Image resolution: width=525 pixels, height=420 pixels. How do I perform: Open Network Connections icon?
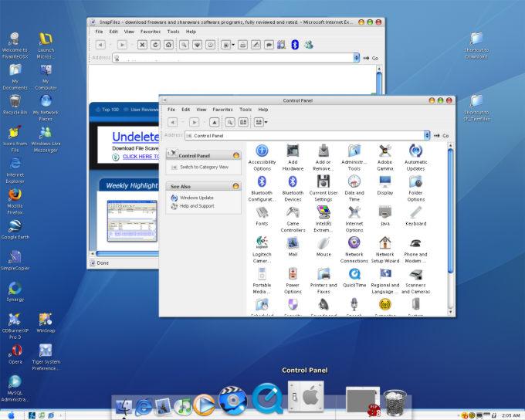click(x=354, y=250)
